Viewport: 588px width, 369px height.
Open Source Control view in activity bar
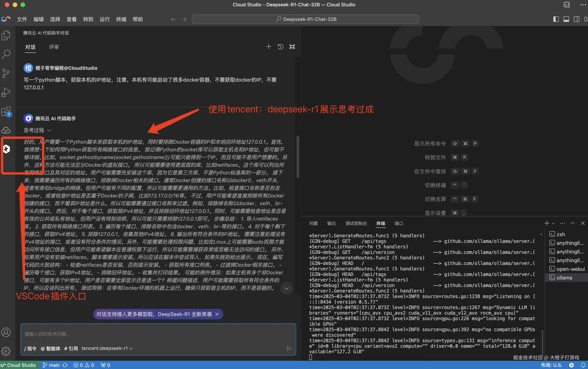[6, 73]
